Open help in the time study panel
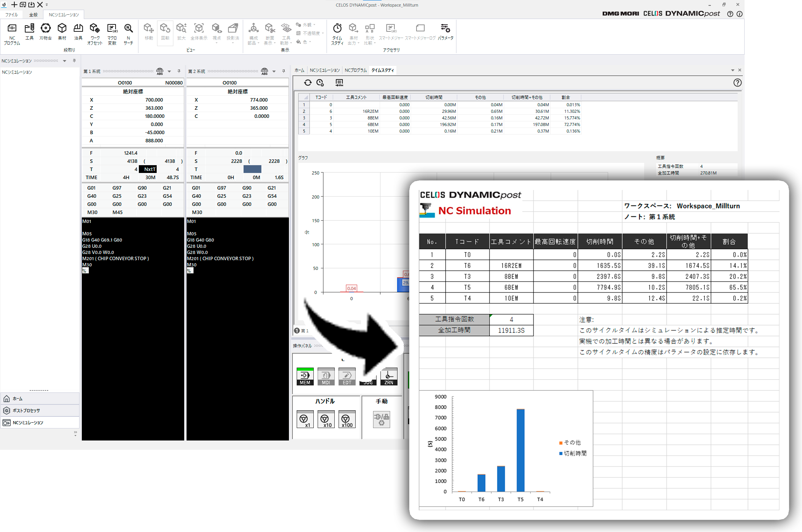This screenshot has height=532, width=802. (737, 83)
